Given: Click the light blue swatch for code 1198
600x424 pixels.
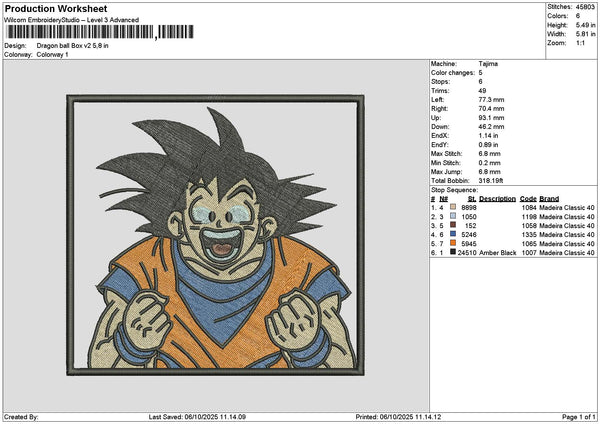Looking at the screenshot, I should coord(453,216).
